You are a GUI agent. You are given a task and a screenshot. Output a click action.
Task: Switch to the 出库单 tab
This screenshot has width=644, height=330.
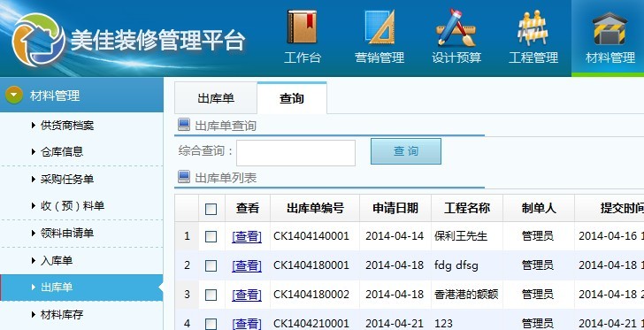[x=216, y=98]
